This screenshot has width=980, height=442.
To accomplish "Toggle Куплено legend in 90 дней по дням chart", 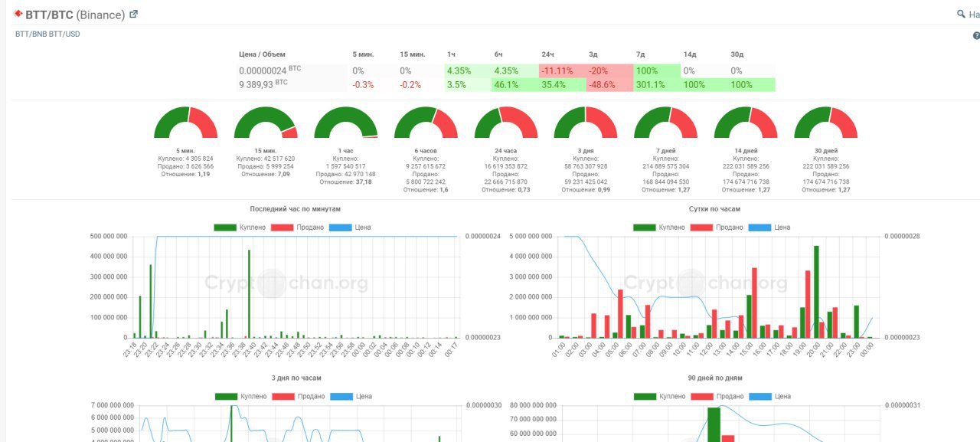I will 659,396.
